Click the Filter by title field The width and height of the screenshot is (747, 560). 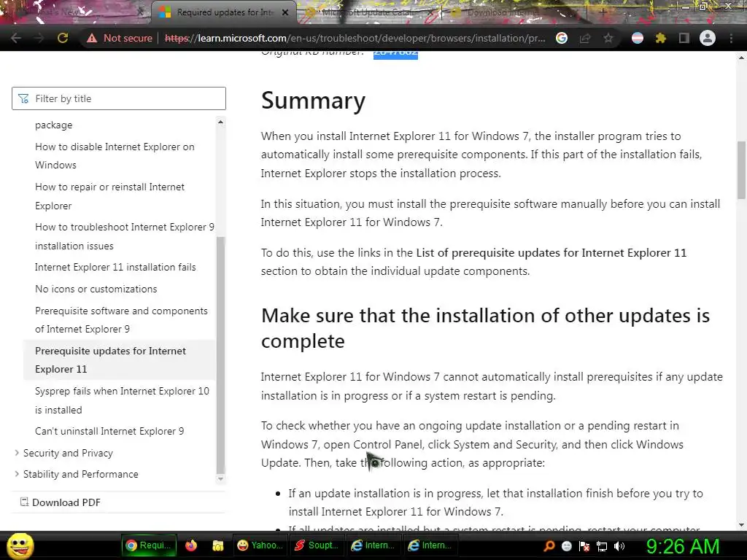(x=119, y=98)
